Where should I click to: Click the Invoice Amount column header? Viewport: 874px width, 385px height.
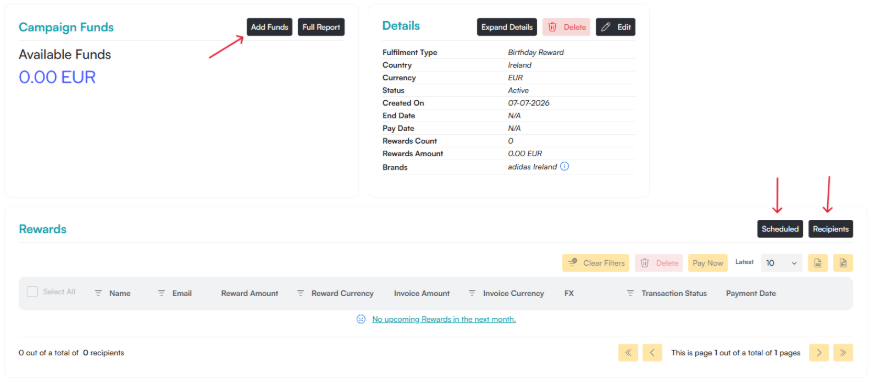pyautogui.click(x=422, y=293)
